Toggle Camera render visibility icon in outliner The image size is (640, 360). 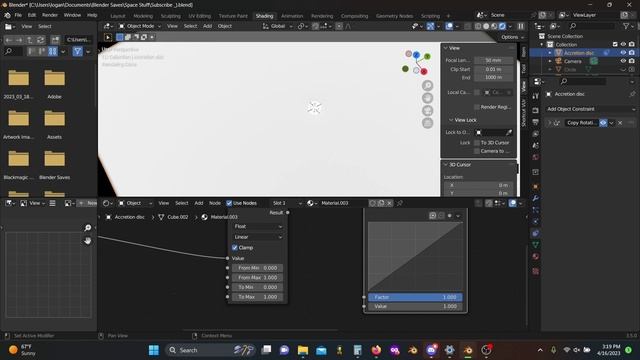[x=632, y=61]
